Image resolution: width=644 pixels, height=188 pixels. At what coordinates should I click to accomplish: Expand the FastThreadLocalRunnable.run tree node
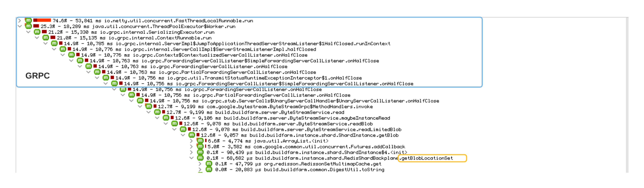(x=20, y=21)
